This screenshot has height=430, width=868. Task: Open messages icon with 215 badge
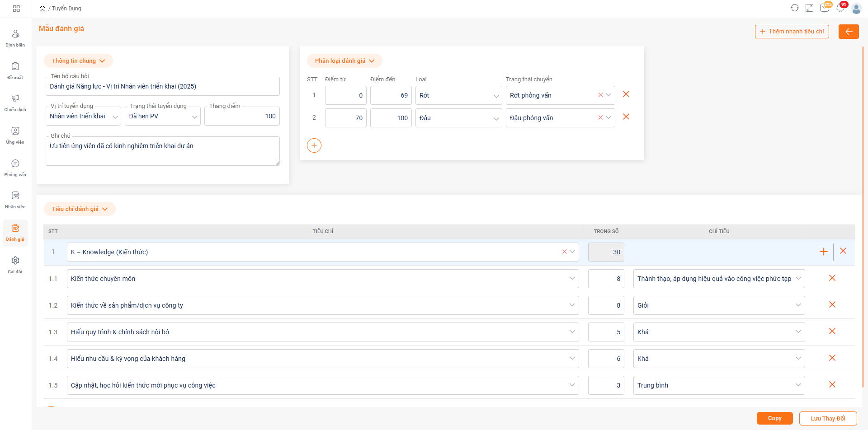[825, 8]
